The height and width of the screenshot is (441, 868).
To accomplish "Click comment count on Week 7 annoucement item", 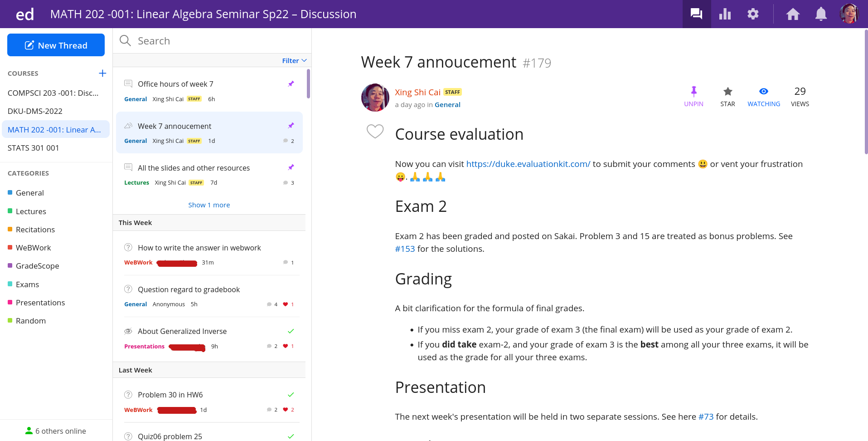I will [x=289, y=141].
